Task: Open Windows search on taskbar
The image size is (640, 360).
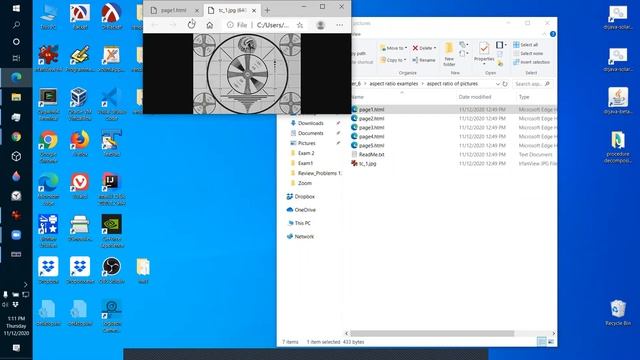Action: coord(16,25)
